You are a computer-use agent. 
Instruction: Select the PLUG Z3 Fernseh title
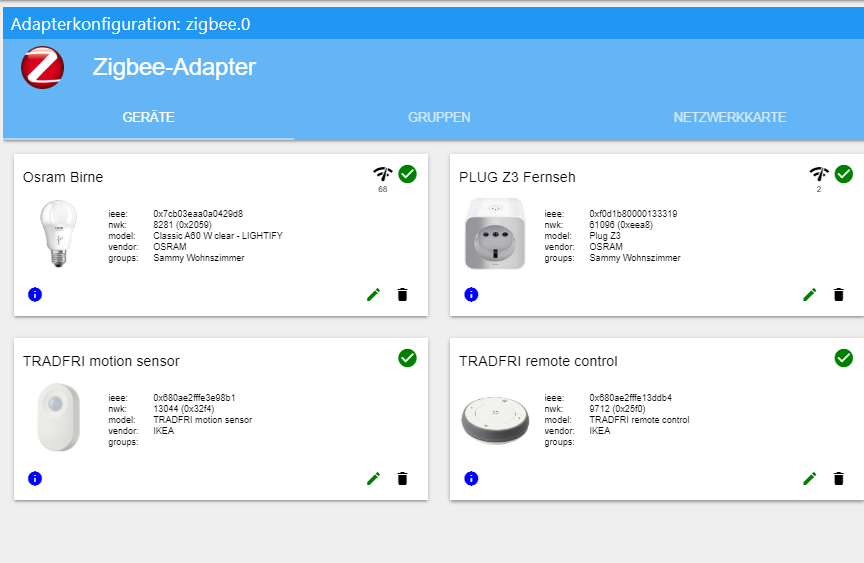point(517,177)
